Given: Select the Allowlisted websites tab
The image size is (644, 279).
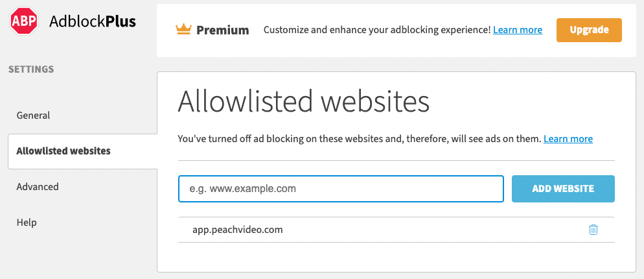Looking at the screenshot, I should [x=63, y=151].
